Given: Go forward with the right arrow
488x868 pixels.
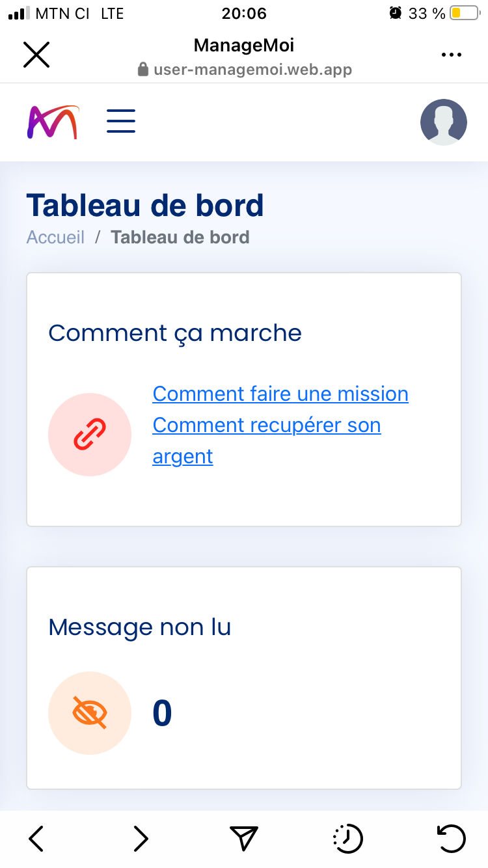Looking at the screenshot, I should (x=141, y=839).
